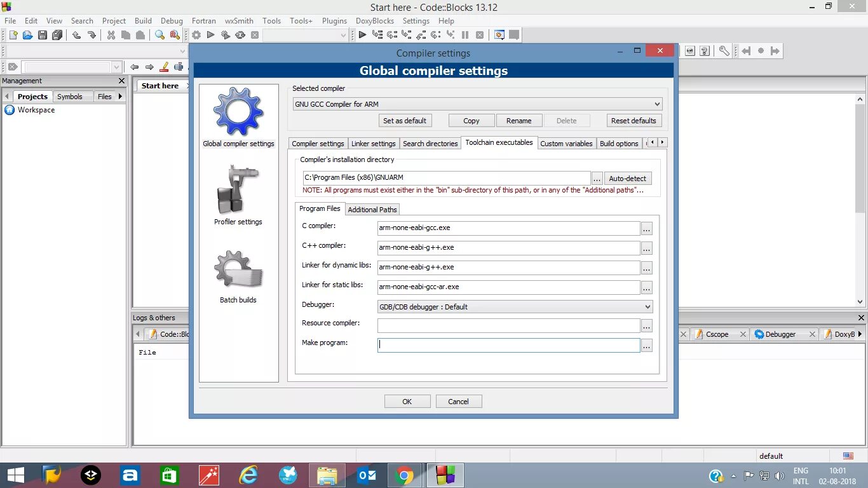Switch to Symbols tab in Management
This screenshot has width=868, height=488.
(x=70, y=97)
